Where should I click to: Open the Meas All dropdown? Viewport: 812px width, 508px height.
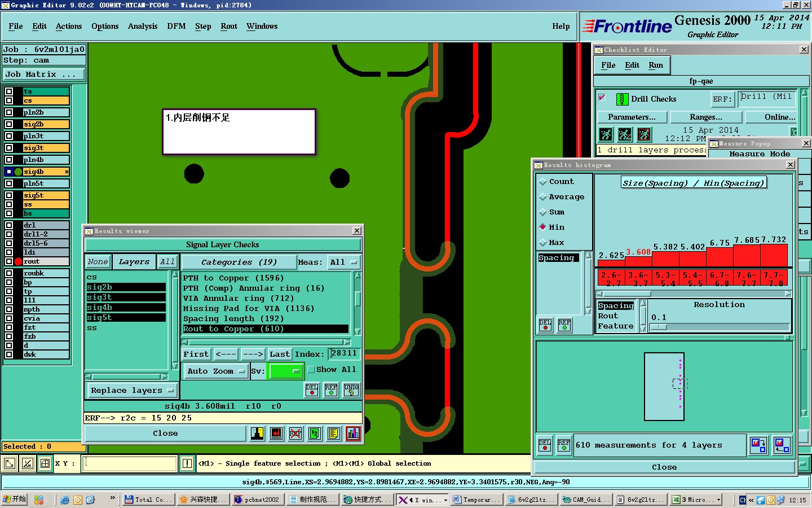tap(345, 262)
